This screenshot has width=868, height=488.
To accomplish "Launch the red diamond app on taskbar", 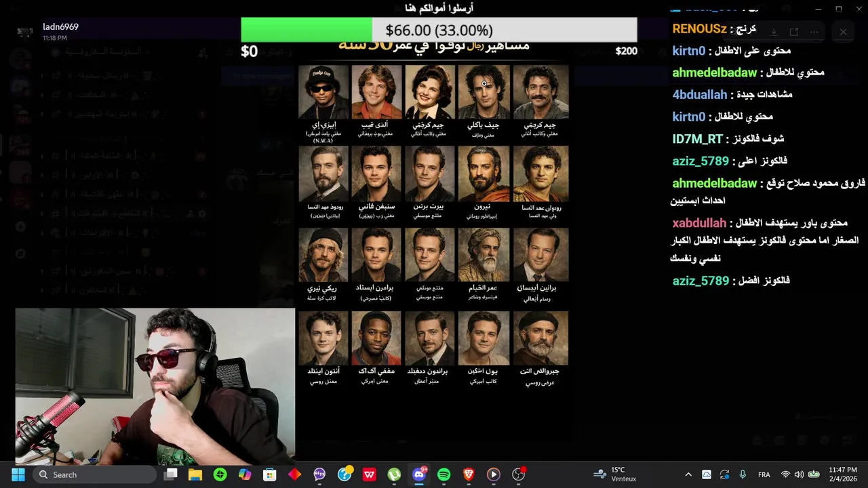I will click(x=294, y=474).
